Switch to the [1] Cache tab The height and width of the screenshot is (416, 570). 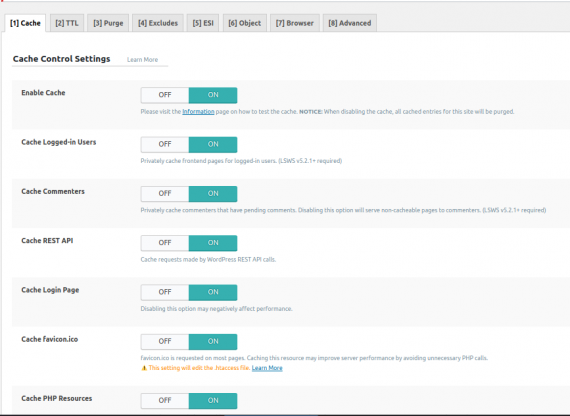click(x=25, y=23)
